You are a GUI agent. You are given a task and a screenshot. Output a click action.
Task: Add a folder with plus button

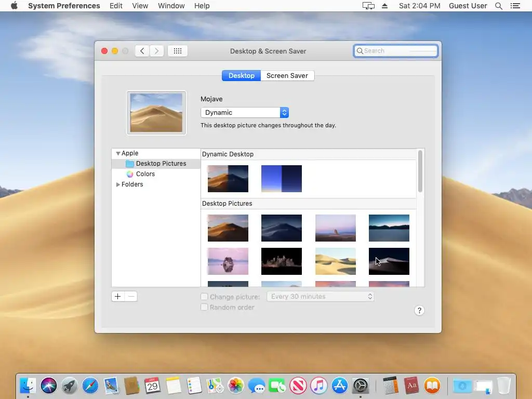pos(118,297)
